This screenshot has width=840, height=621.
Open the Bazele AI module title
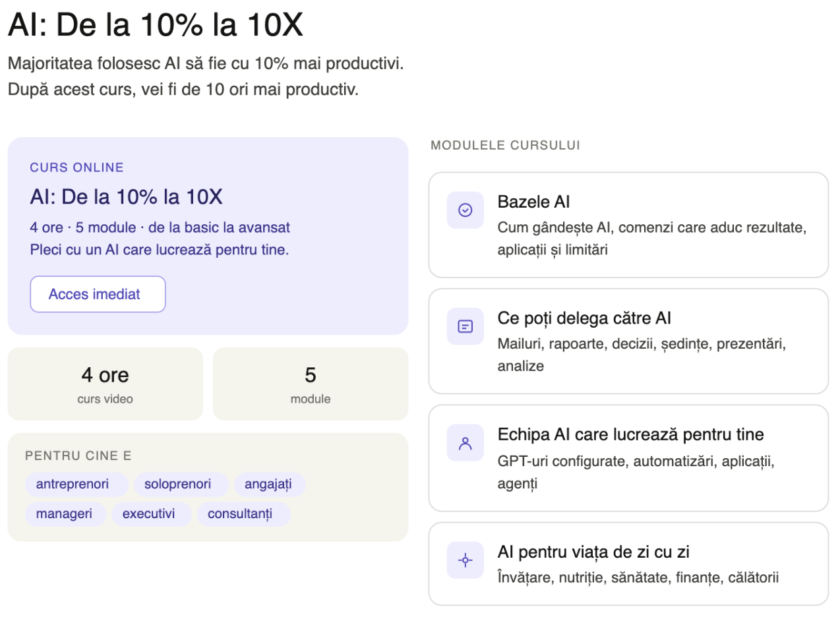[534, 202]
